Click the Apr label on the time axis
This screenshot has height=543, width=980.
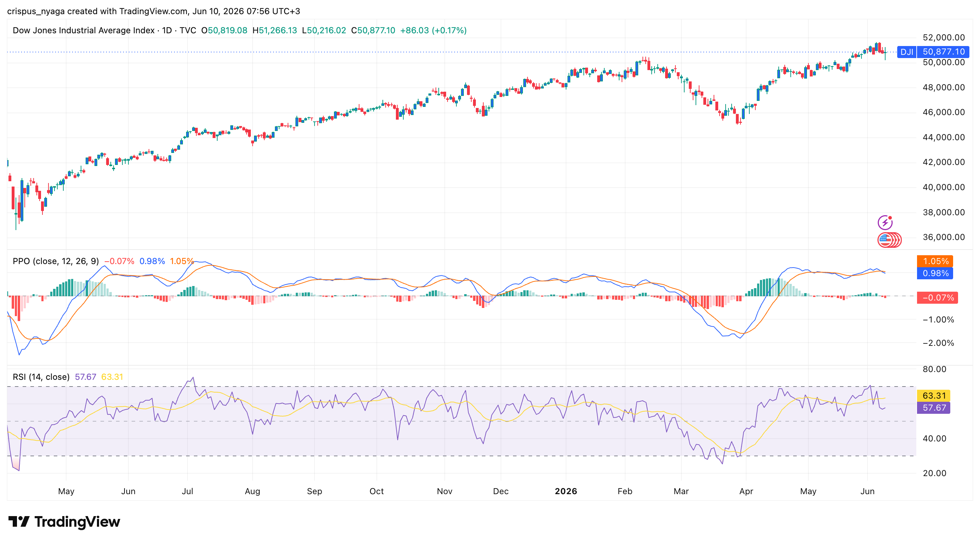[x=746, y=491]
